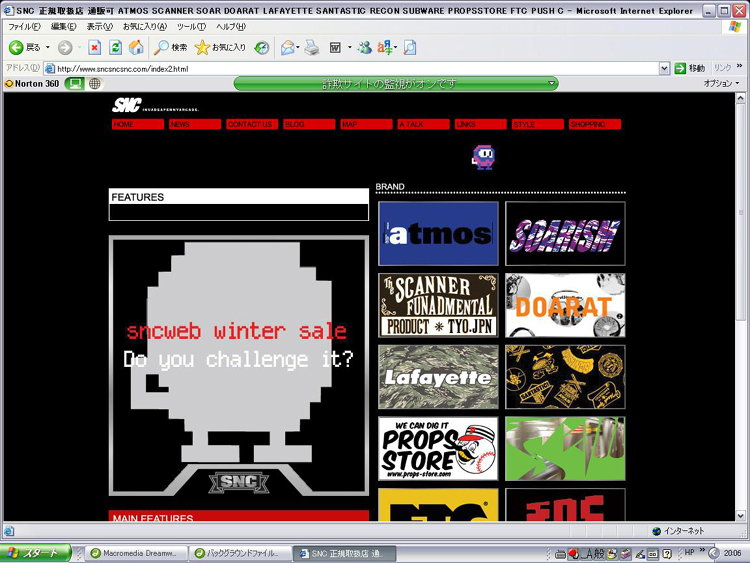Expand the address bar history dropdown

point(664,68)
